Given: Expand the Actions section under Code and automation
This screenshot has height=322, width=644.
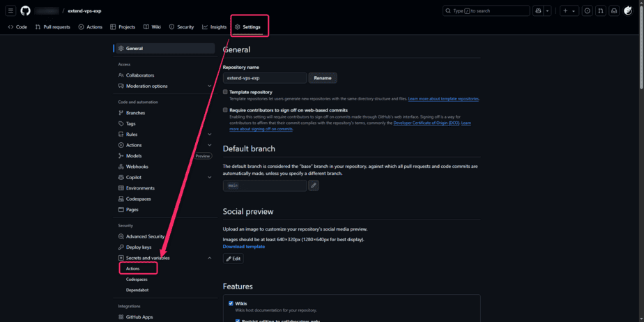Looking at the screenshot, I should tap(210, 145).
